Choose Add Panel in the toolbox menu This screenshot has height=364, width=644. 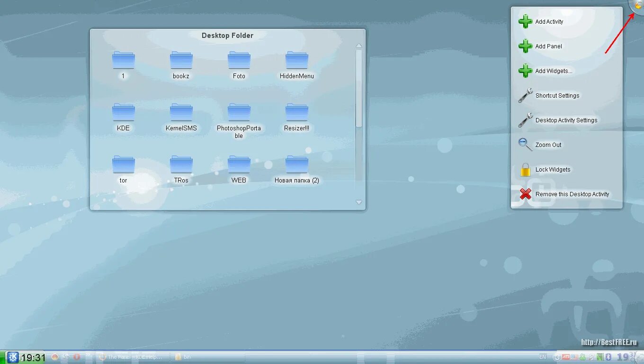(540, 46)
